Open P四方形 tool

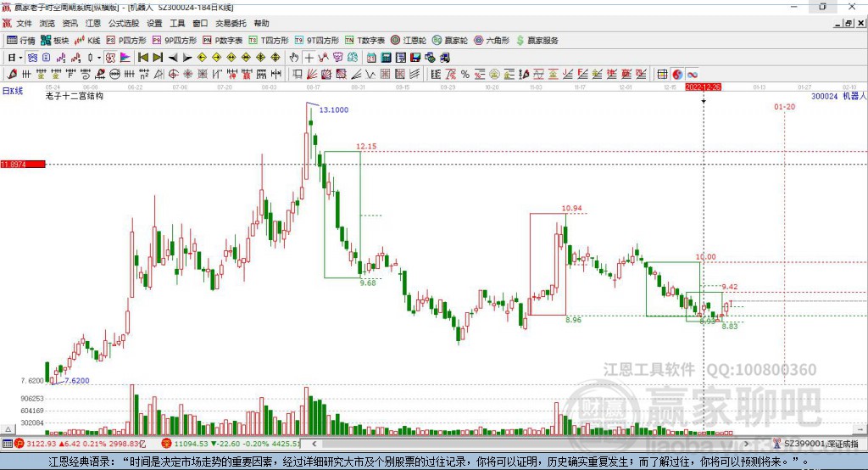[x=126, y=41]
